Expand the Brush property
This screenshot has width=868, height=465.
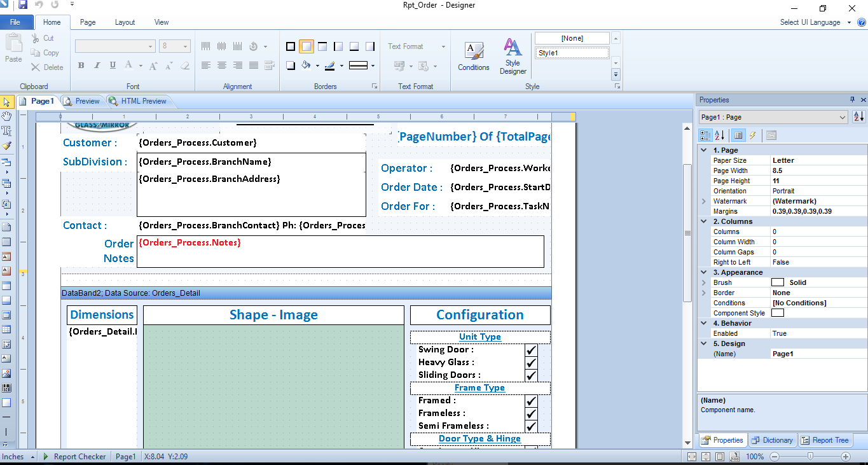tap(703, 282)
